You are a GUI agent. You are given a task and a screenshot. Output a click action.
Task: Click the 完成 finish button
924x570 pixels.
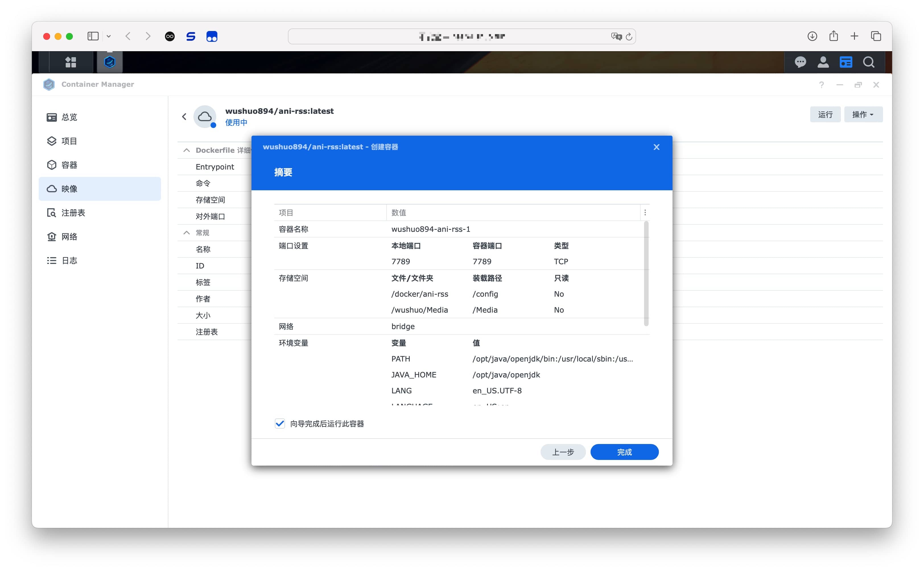624,452
